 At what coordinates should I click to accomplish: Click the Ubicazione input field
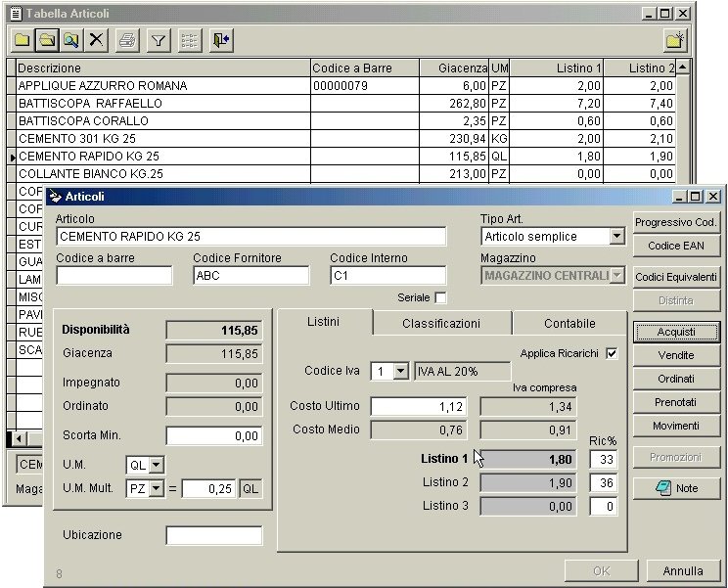(x=214, y=535)
